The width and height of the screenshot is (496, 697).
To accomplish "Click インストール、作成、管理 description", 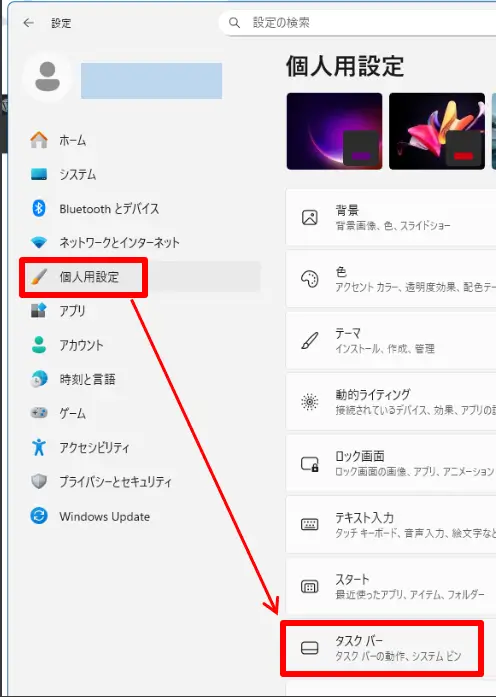I will click(385, 348).
